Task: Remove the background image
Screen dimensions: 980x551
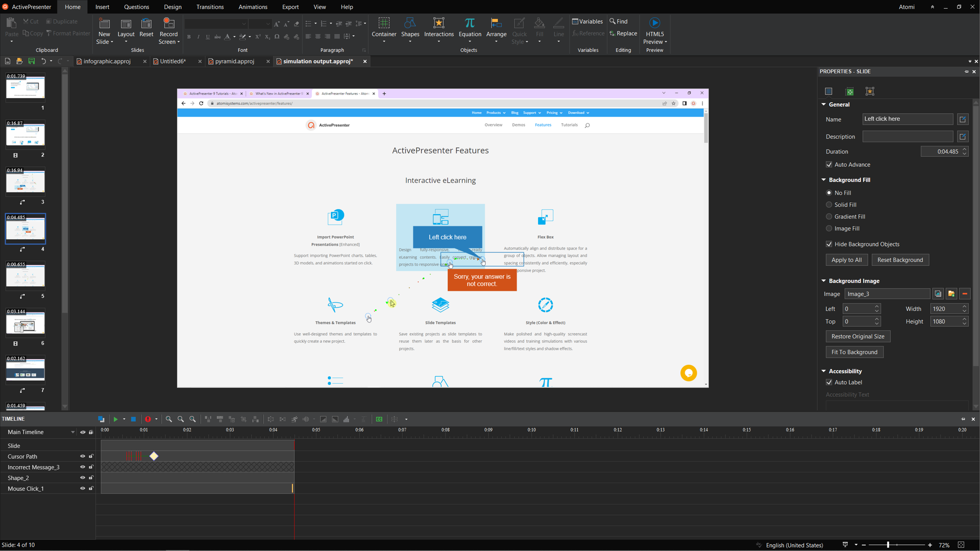Action: click(965, 294)
